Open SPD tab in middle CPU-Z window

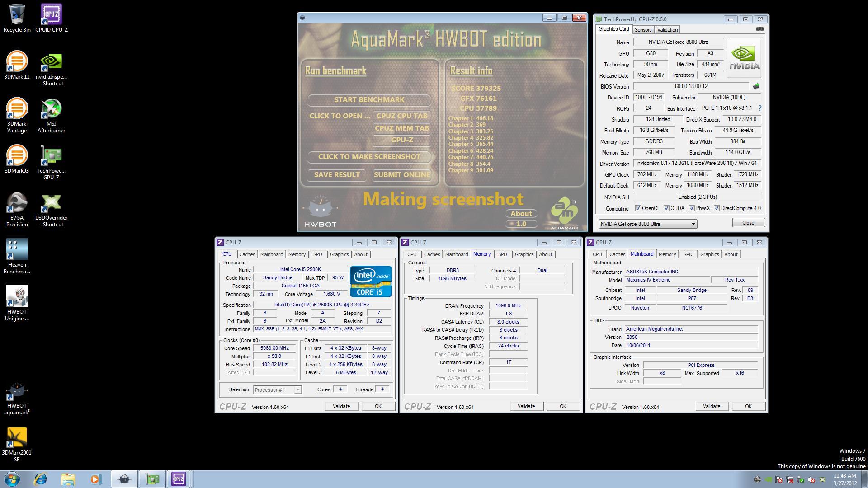502,254
